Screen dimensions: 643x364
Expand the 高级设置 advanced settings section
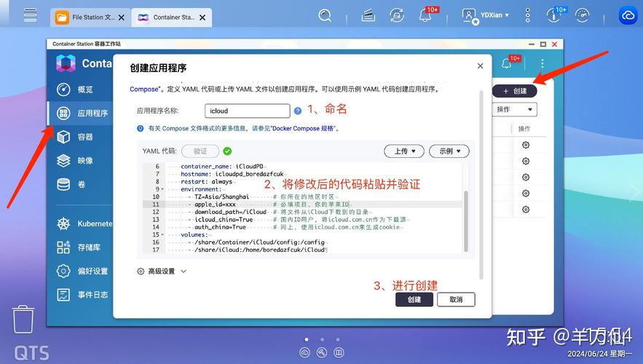coord(162,271)
